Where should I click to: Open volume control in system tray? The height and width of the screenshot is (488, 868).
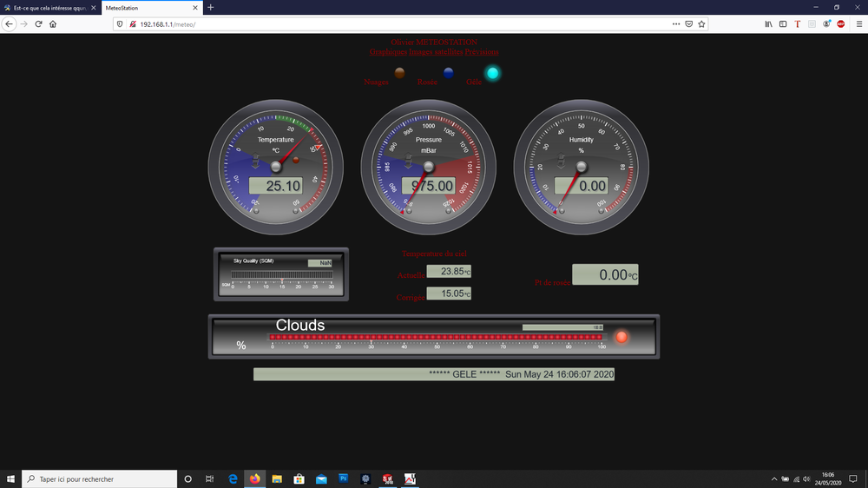[x=806, y=479]
